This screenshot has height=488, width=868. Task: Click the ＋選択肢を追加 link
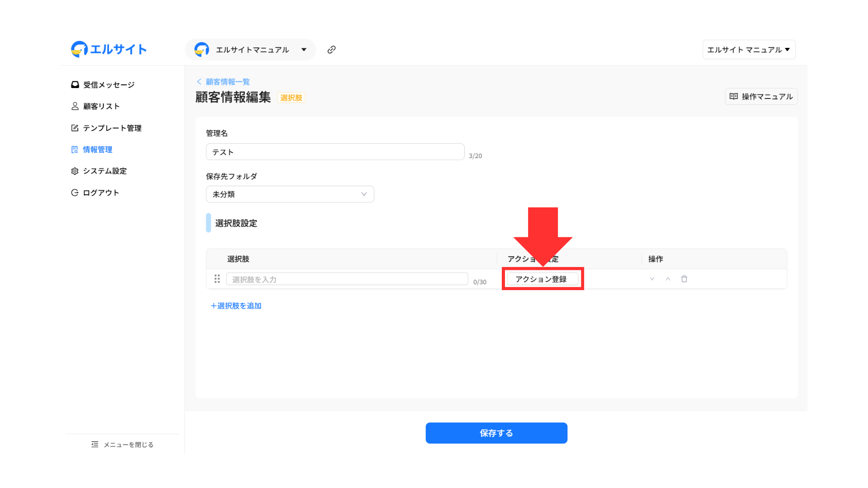click(236, 306)
